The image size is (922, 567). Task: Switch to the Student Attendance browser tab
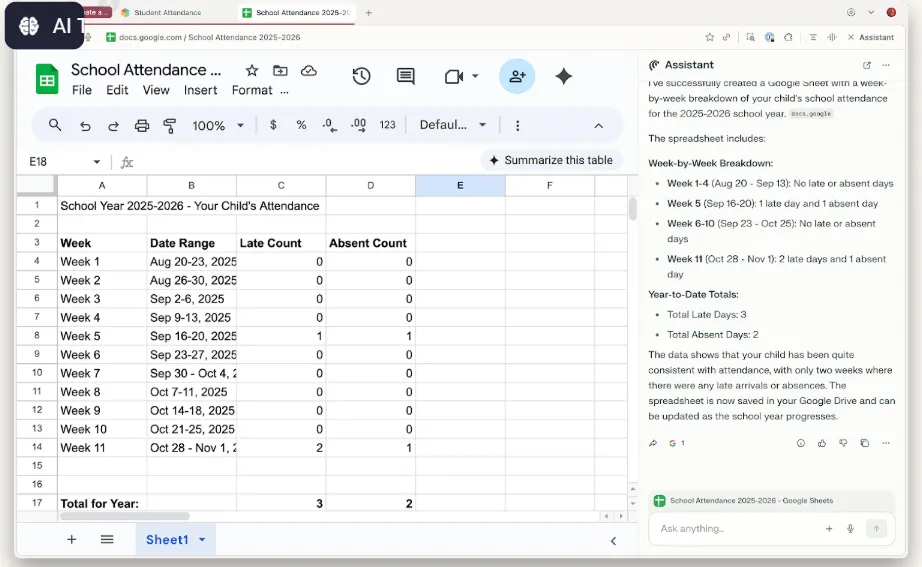[168, 13]
